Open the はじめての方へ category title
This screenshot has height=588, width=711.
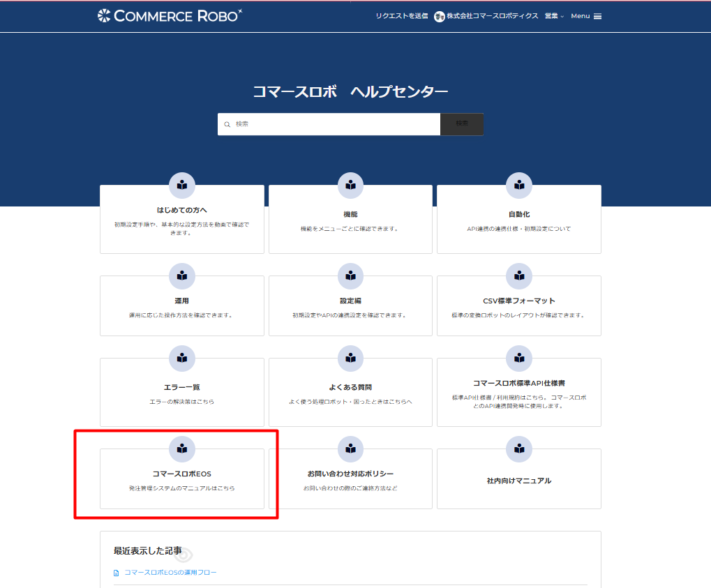pos(182,210)
